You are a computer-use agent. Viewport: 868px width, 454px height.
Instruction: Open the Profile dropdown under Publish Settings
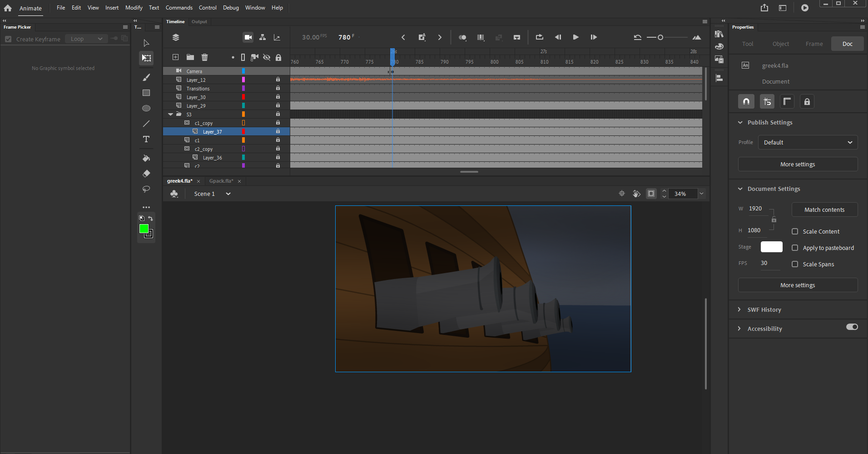click(807, 142)
